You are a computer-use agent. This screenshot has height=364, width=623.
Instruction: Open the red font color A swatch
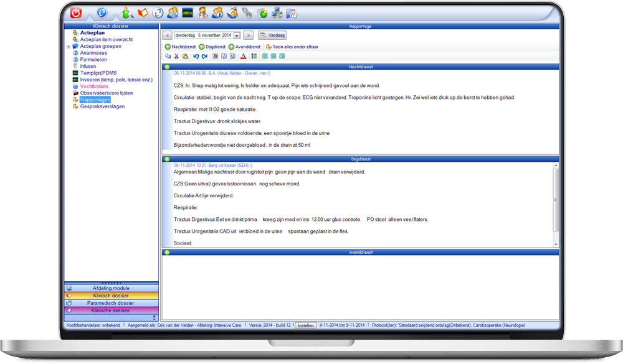[x=244, y=57]
